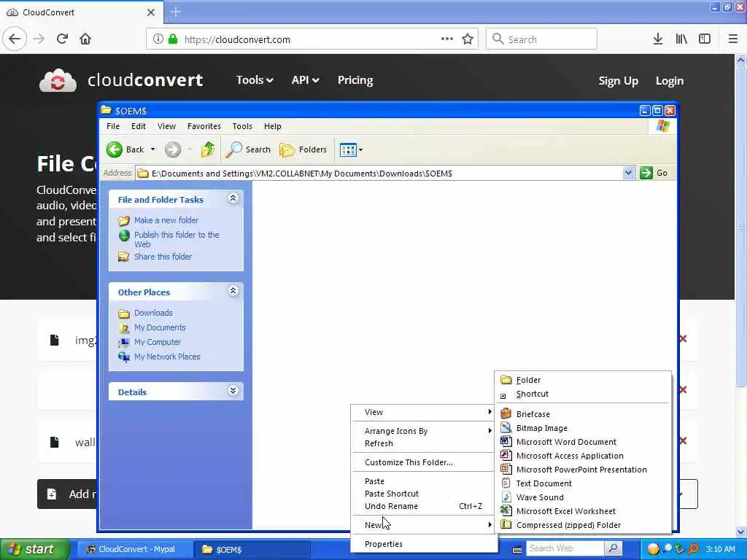Toggle the Folders pane button
The image size is (747, 560).
coord(303,149)
